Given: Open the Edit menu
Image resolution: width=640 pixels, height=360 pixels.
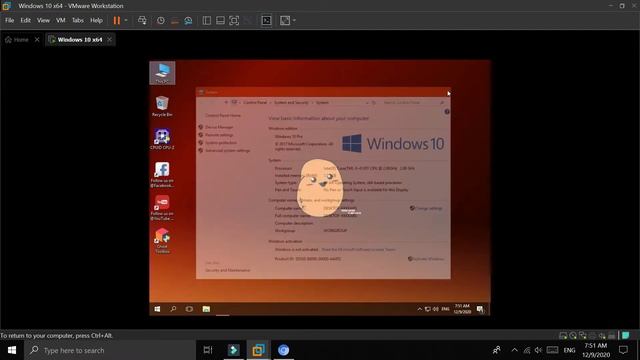Looking at the screenshot, I should pyautogui.click(x=25, y=20).
